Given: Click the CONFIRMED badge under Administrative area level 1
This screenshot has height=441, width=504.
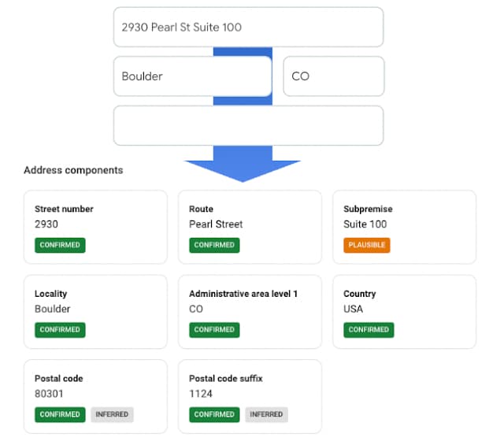Looking at the screenshot, I should 214,330.
